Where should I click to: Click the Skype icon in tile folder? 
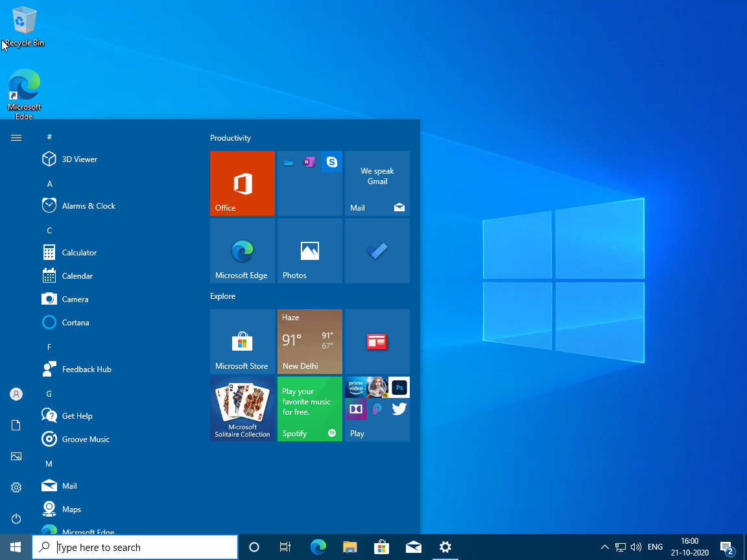point(331,163)
